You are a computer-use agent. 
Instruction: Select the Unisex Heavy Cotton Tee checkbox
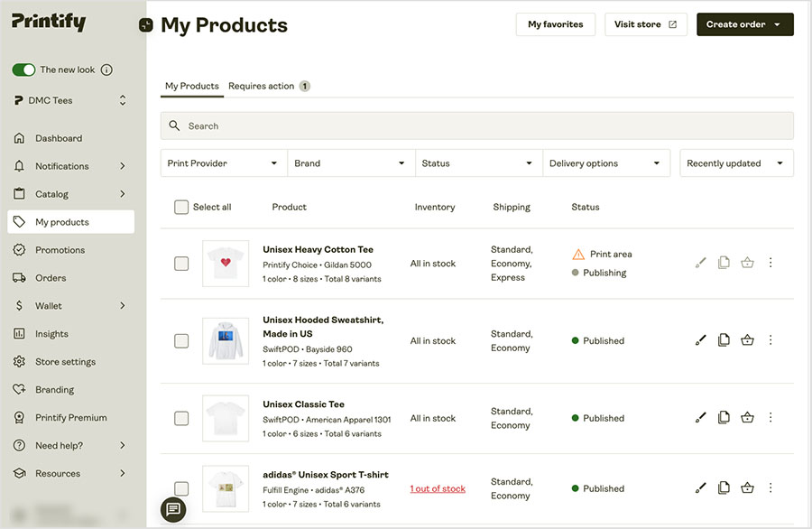(181, 264)
